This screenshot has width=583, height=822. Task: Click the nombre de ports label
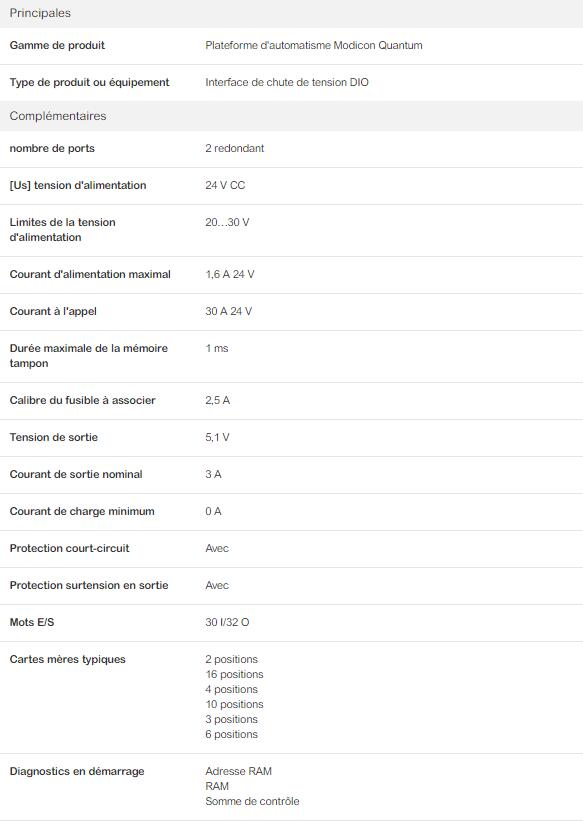pos(52,148)
